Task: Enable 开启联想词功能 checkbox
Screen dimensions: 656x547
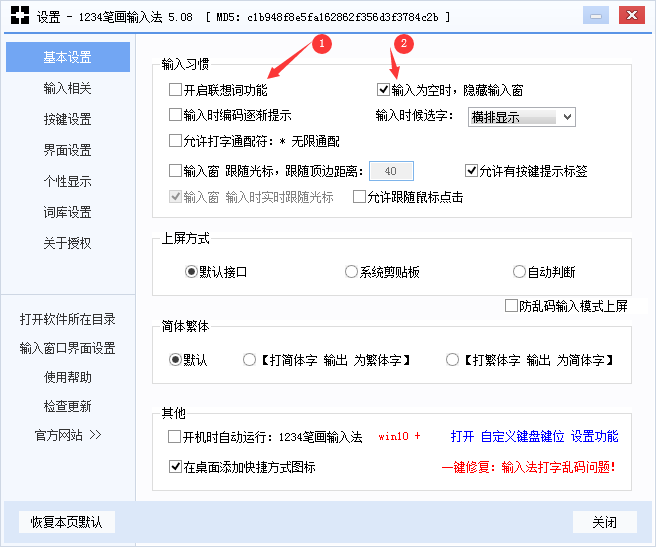Action: (x=175, y=90)
